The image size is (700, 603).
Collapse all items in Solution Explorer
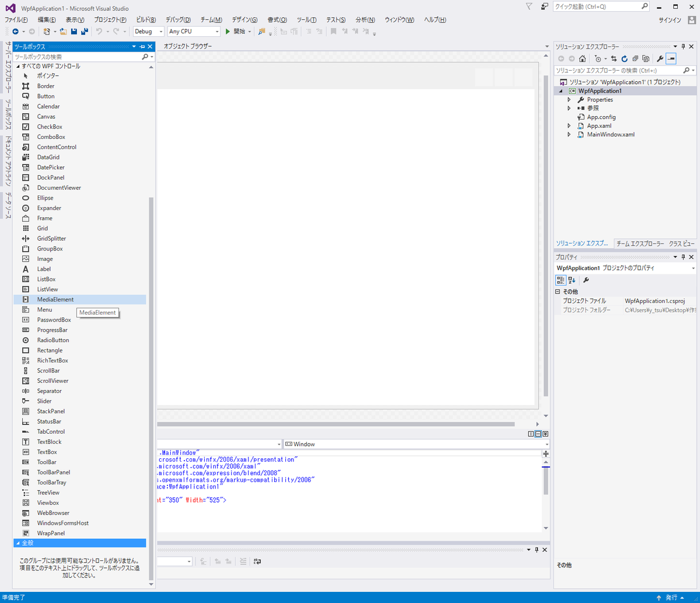pyautogui.click(x=635, y=58)
